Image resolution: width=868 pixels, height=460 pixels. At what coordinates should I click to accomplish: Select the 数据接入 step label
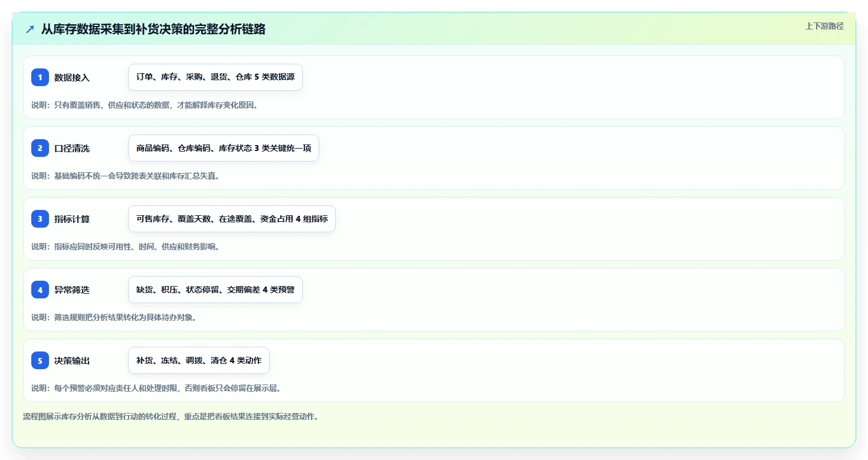tap(72, 77)
